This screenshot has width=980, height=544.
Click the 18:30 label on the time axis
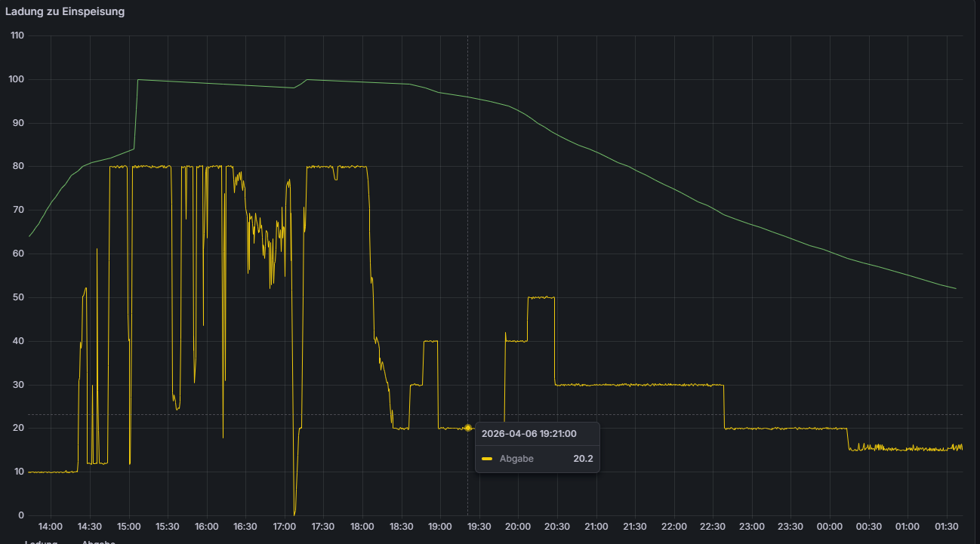point(401,527)
